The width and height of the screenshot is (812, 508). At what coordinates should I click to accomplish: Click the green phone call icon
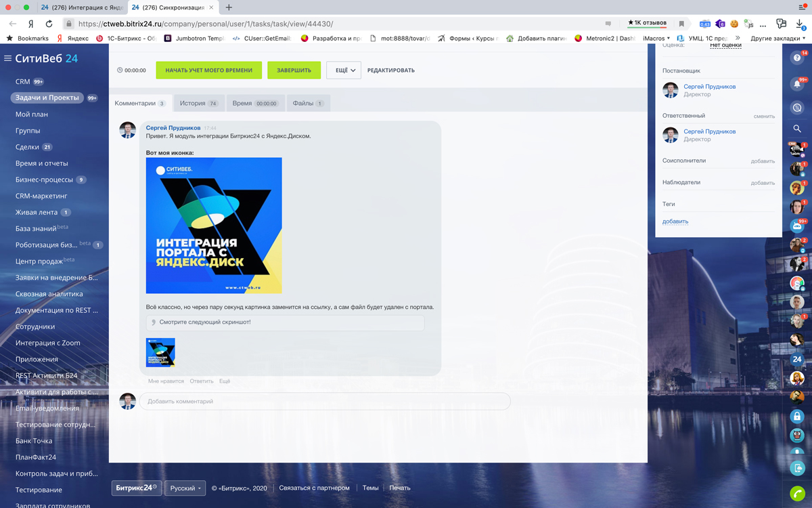(796, 494)
